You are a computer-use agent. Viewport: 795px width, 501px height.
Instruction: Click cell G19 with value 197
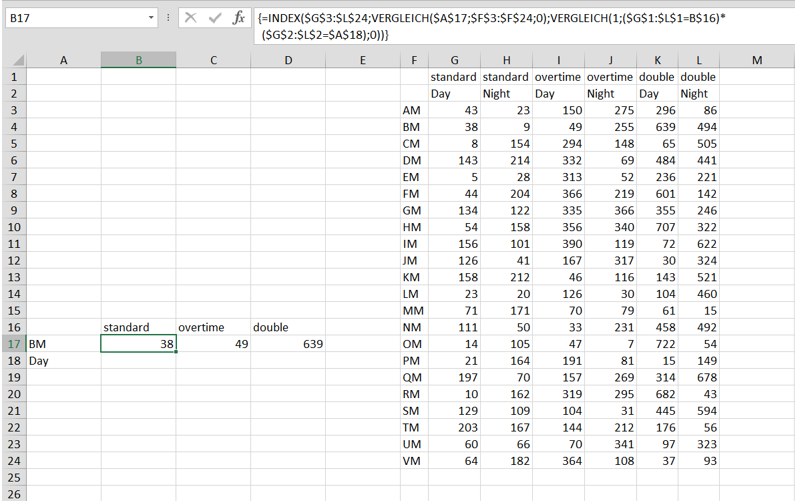[454, 377]
